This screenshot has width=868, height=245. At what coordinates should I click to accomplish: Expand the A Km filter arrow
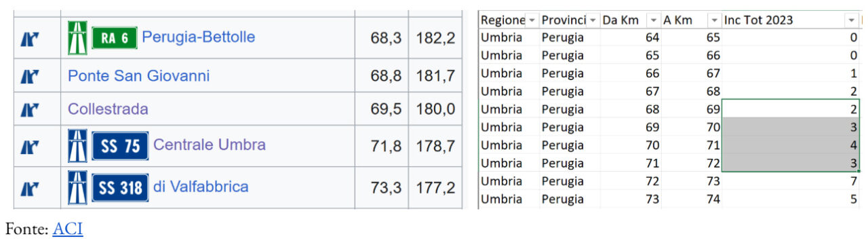coord(714,20)
